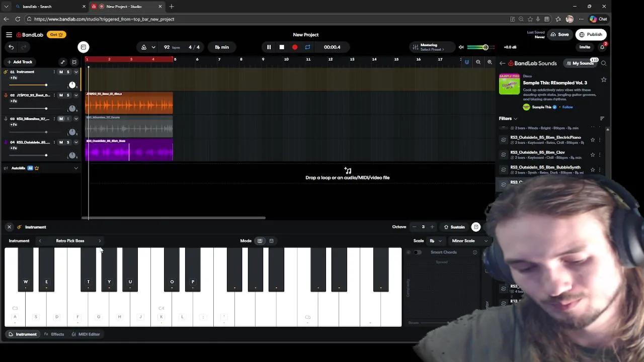Click the Publish button
The height and width of the screenshot is (362, 644).
(x=591, y=35)
